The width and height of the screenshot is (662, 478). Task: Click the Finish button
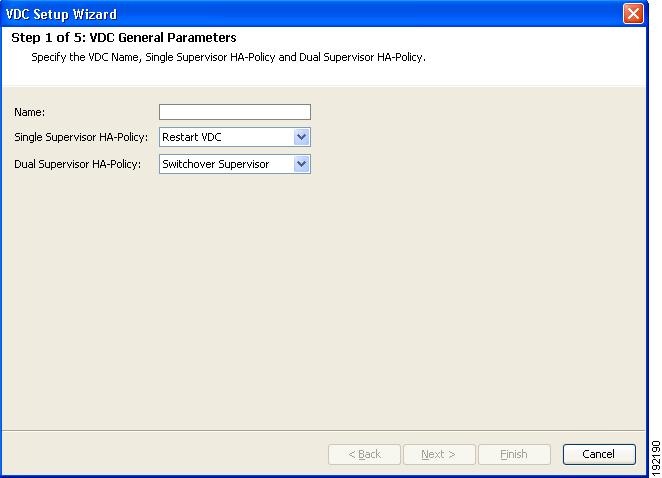(x=514, y=454)
